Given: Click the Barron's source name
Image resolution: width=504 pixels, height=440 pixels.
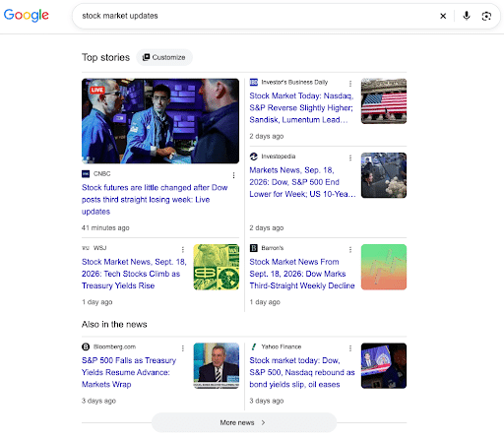Looking at the screenshot, I should pos(273,248).
